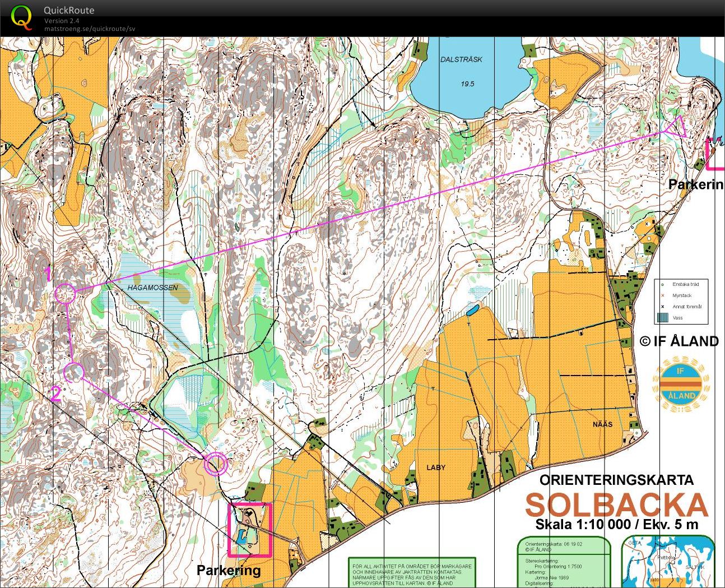
Task: Select the Enstaka träd legend symbol
Action: pos(663,285)
